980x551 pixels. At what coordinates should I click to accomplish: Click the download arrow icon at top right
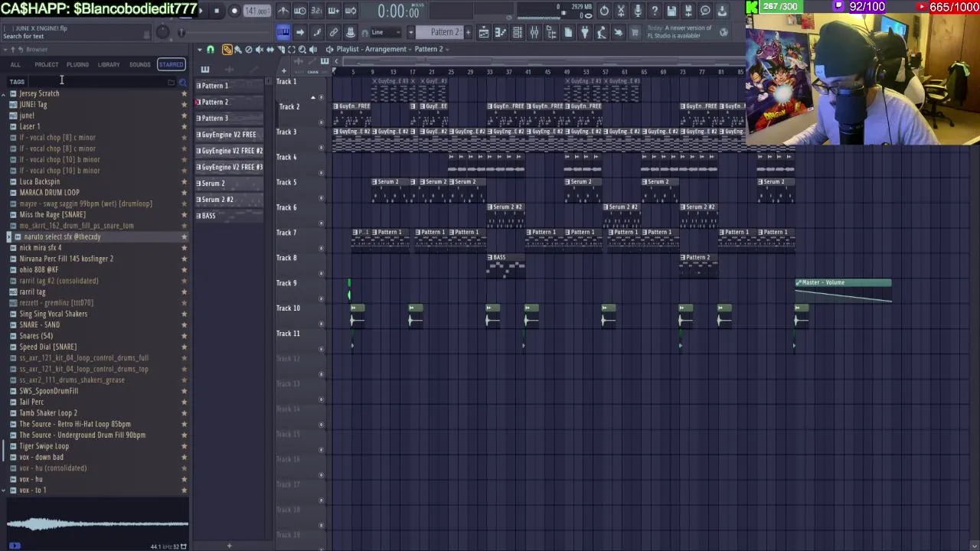[x=722, y=11]
